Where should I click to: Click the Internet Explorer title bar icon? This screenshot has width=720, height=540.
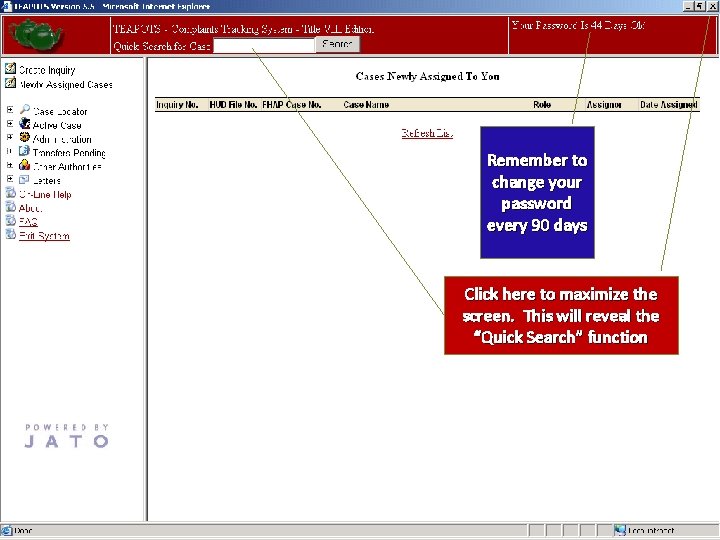tap(6, 6)
